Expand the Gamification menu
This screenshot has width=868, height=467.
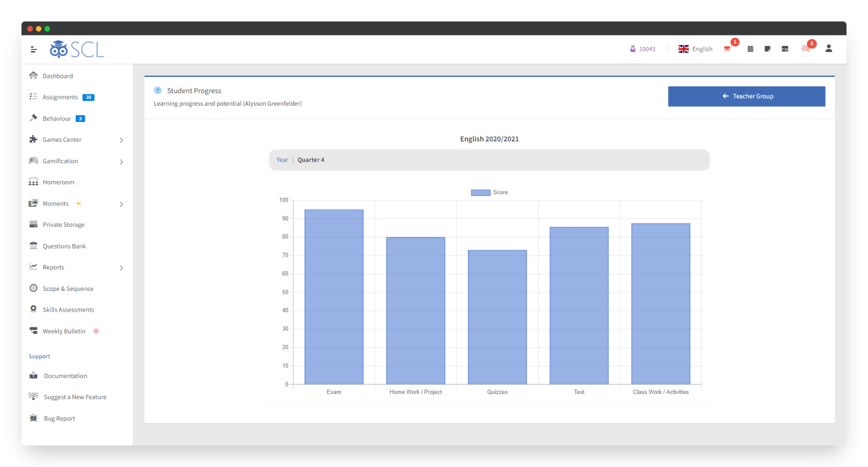coord(60,161)
